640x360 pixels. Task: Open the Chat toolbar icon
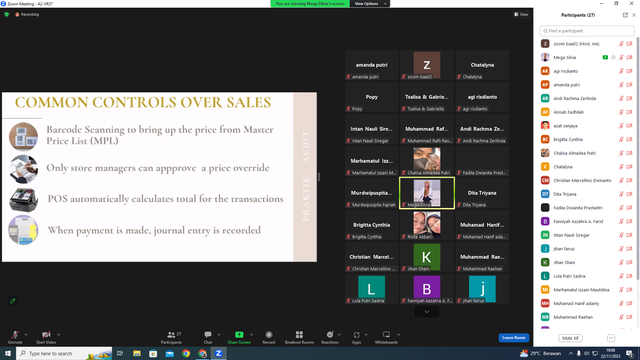(x=208, y=335)
